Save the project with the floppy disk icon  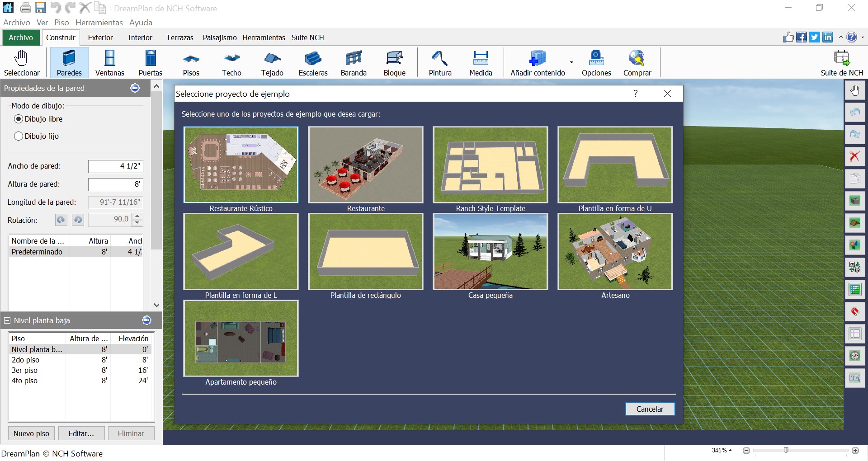[x=41, y=8]
